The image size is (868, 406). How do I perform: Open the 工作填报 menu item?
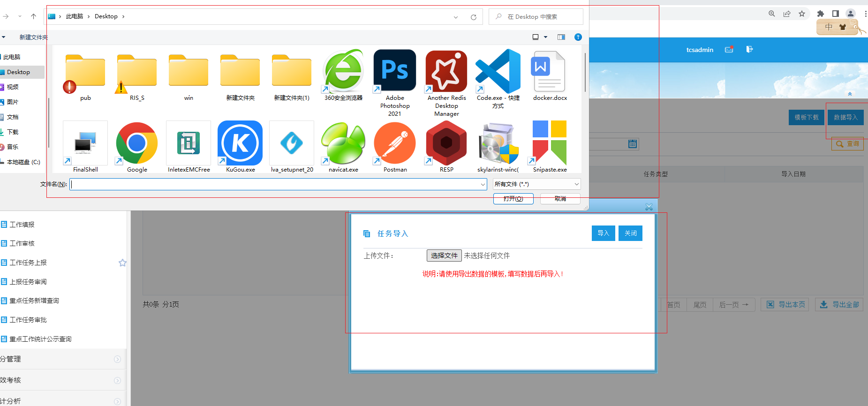(22, 225)
